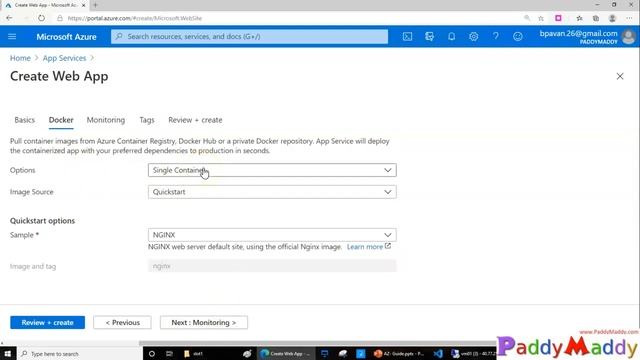This screenshot has height=360, width=640.
Task: Add this page to favorites star
Action: (x=541, y=18)
